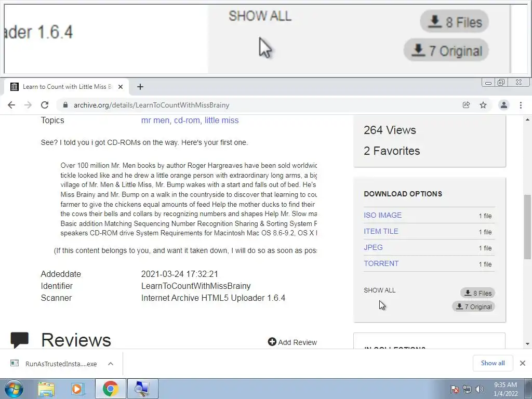Open a new tab with plus button
Viewport: 532px width, 399px height.
pos(140,87)
